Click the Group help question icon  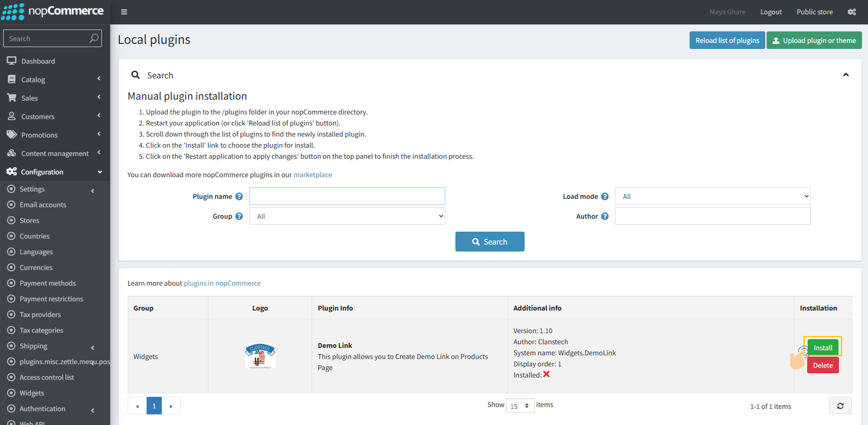239,216
